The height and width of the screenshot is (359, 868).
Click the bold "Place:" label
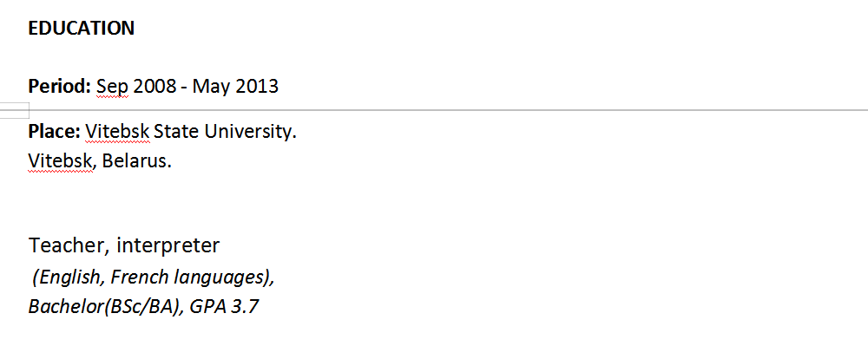[55, 132]
